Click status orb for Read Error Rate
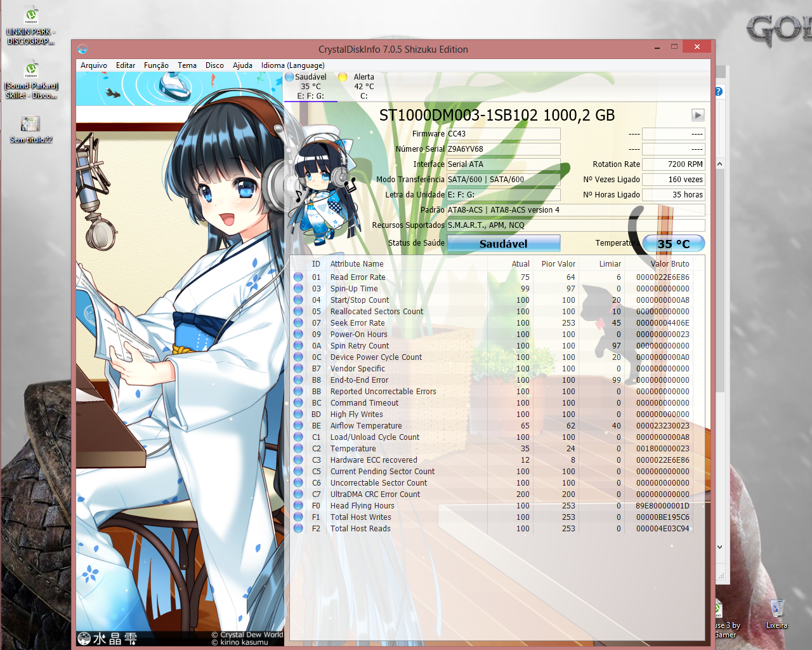Viewport: 812px width, 650px height. [298, 277]
